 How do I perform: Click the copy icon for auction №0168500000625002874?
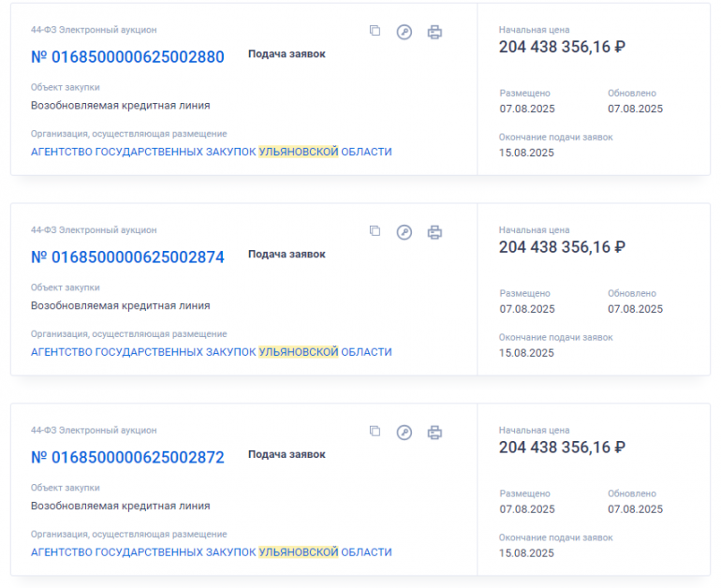click(375, 231)
